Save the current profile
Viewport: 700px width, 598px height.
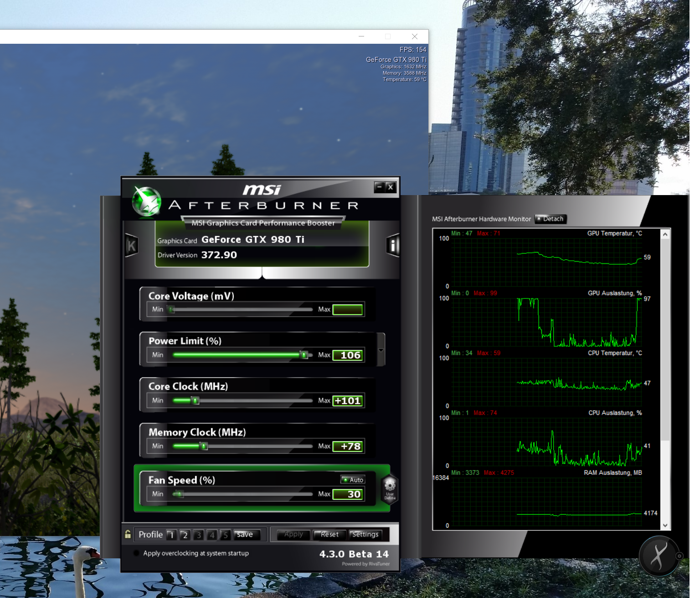click(x=247, y=535)
